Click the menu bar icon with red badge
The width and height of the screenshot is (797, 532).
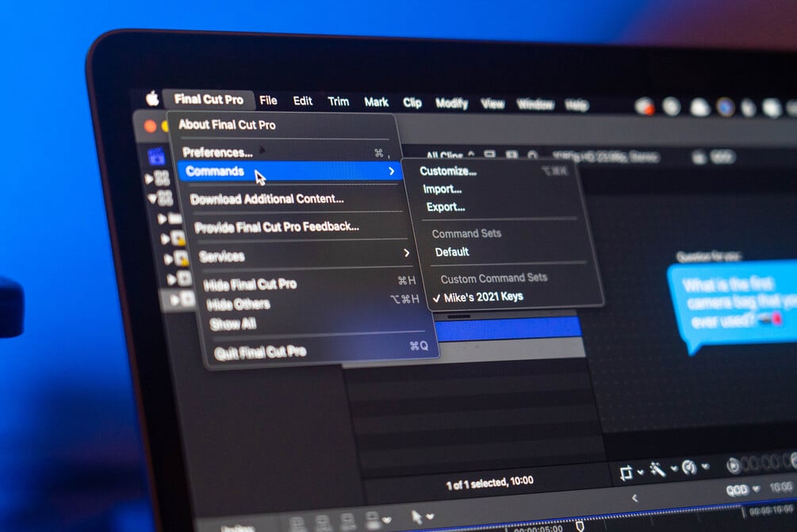645,107
